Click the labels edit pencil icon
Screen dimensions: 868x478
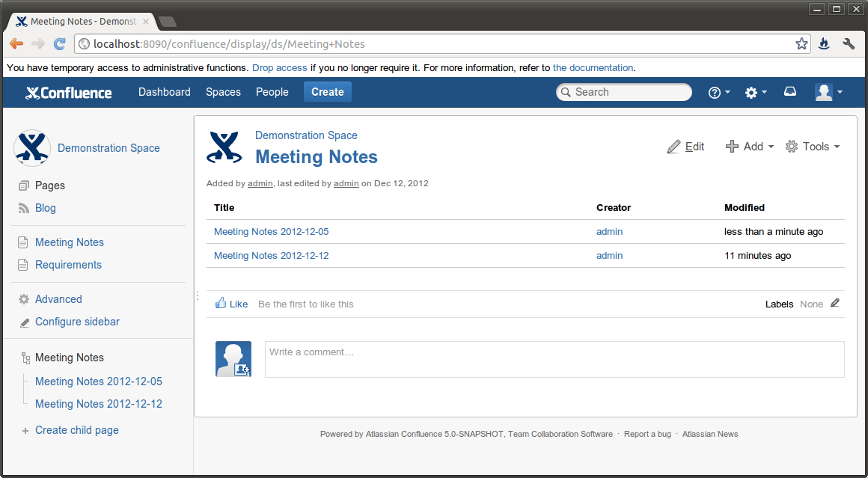click(835, 303)
